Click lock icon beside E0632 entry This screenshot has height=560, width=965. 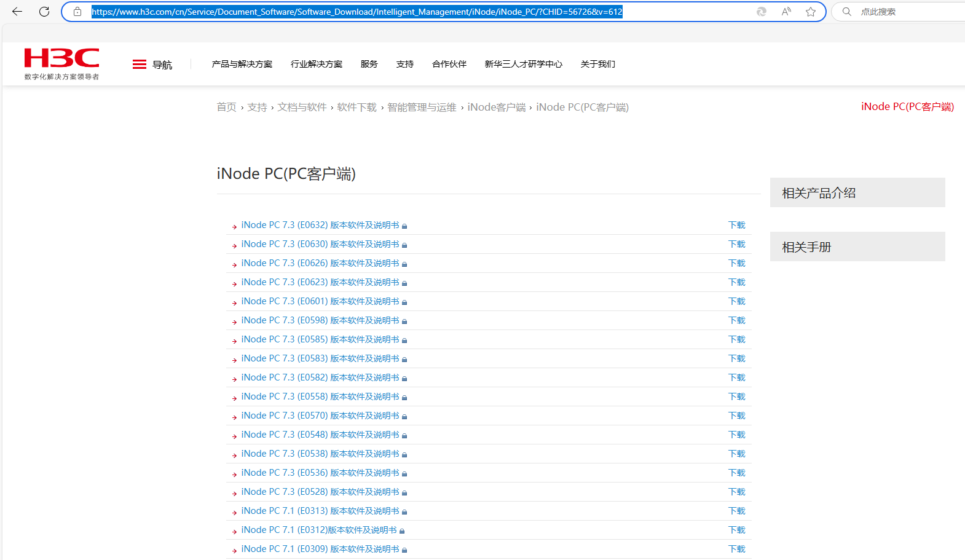point(404,226)
